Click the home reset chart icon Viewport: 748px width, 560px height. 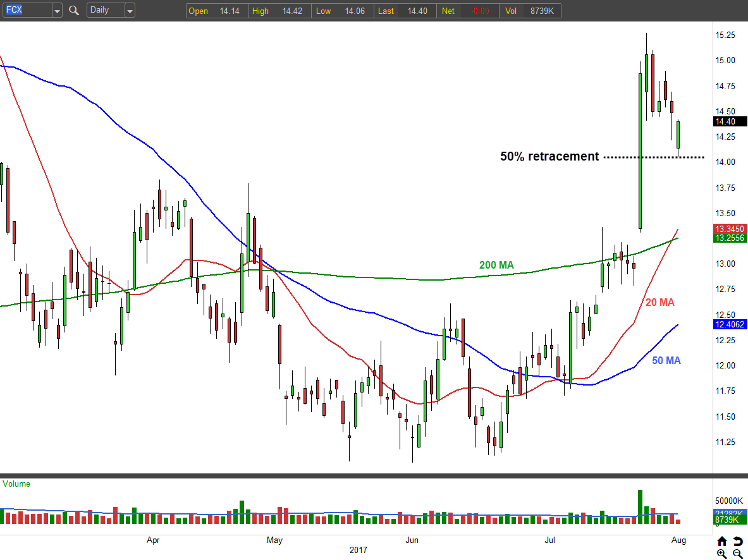[x=722, y=541]
